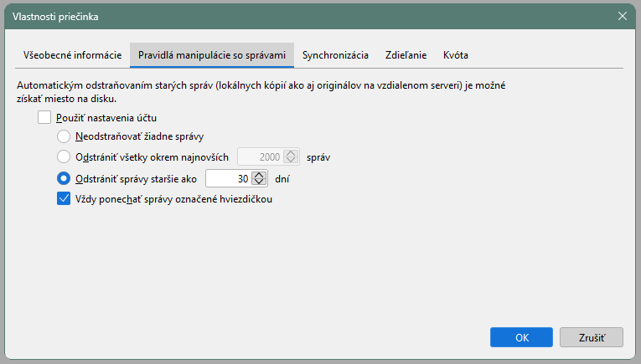Enable the Použiť nastavenia účtu checkbox
Screen dimensions: 641x364
[x=44, y=118]
